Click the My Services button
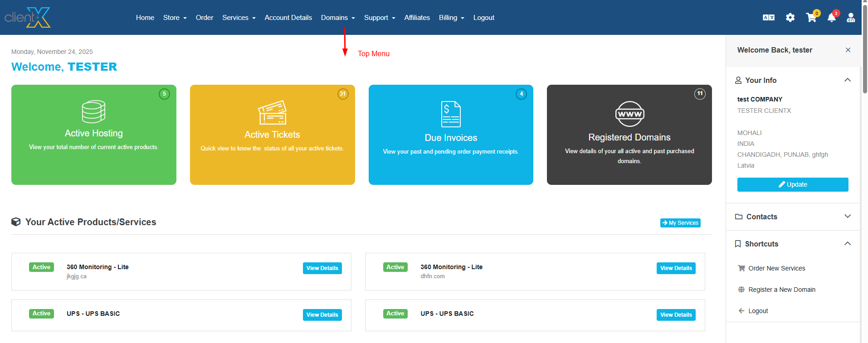The height and width of the screenshot is (343, 868). point(680,223)
